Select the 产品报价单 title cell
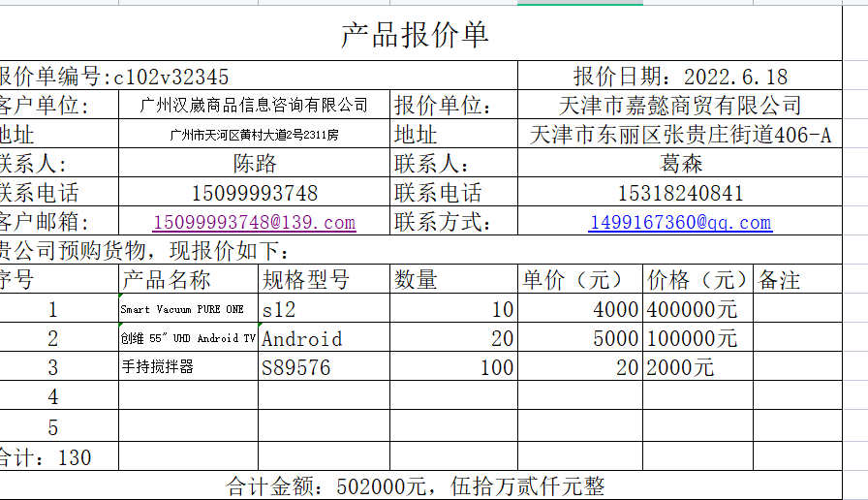The image size is (868, 500). pos(415,35)
